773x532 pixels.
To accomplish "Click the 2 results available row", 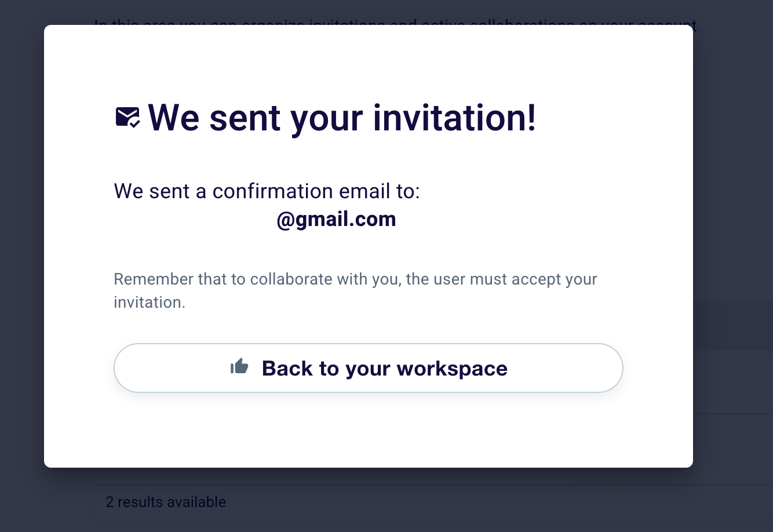I will [x=166, y=502].
